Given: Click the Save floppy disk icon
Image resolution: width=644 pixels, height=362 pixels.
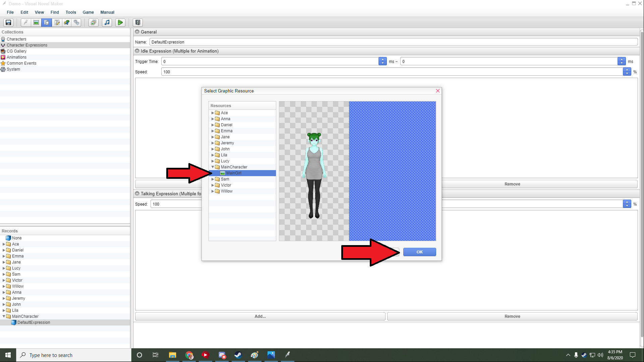Looking at the screenshot, I should 8,22.
